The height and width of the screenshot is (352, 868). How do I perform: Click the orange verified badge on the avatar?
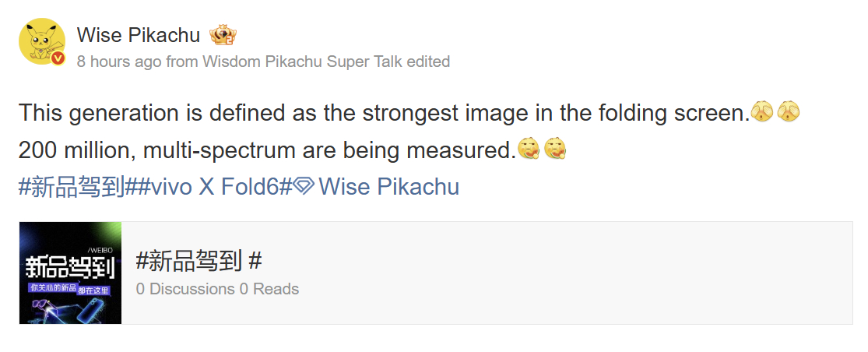click(58, 58)
